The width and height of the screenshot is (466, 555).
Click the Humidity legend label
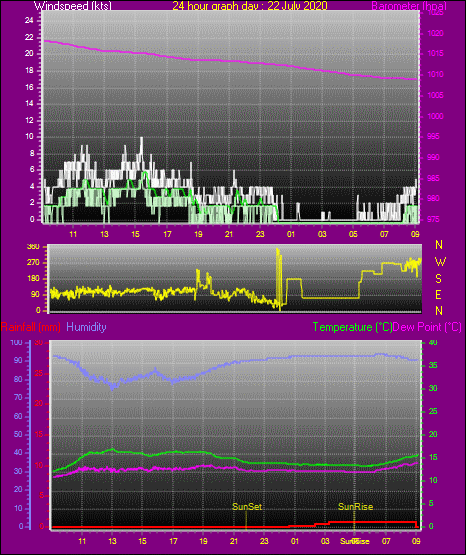pyautogui.click(x=86, y=327)
